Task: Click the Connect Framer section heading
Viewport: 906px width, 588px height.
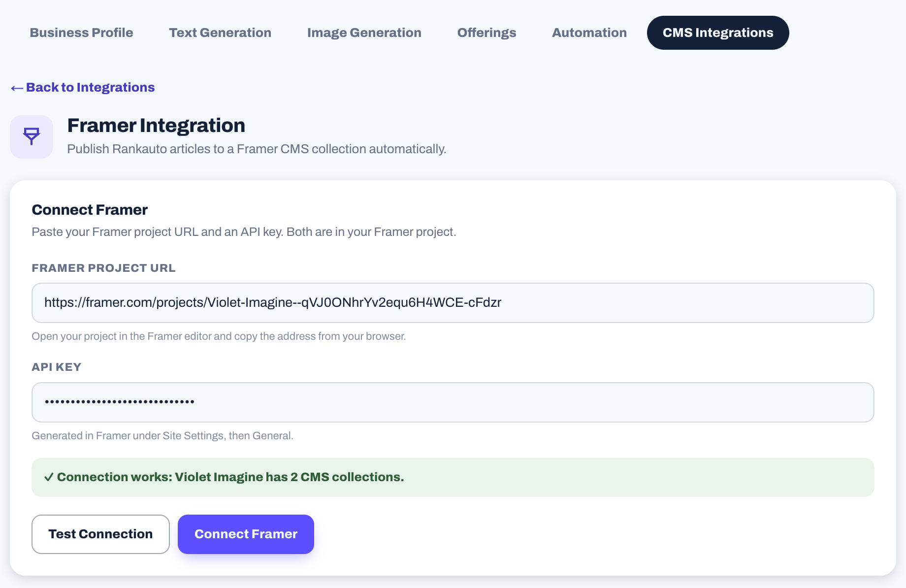Action: pos(90,210)
